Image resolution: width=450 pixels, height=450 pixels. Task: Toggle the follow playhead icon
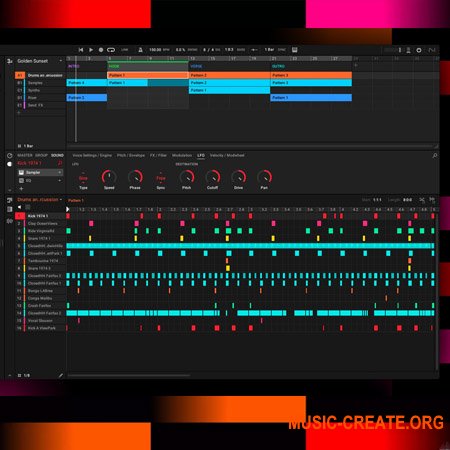254,50
